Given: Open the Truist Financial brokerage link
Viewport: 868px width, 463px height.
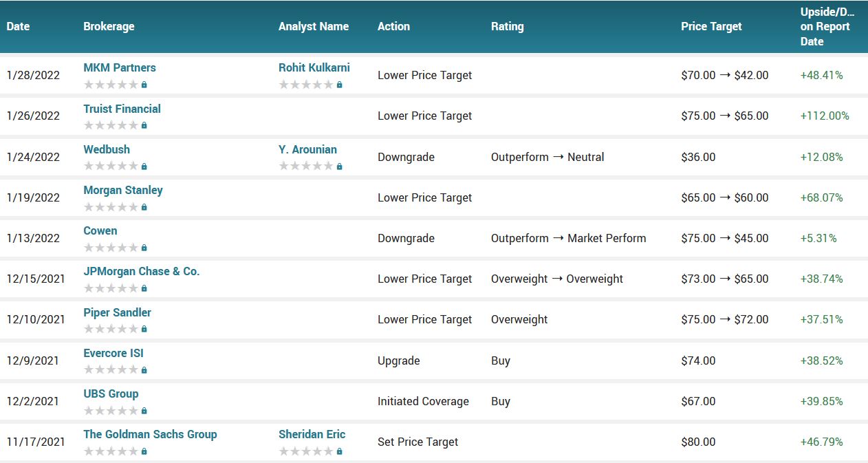Looking at the screenshot, I should click(122, 109).
